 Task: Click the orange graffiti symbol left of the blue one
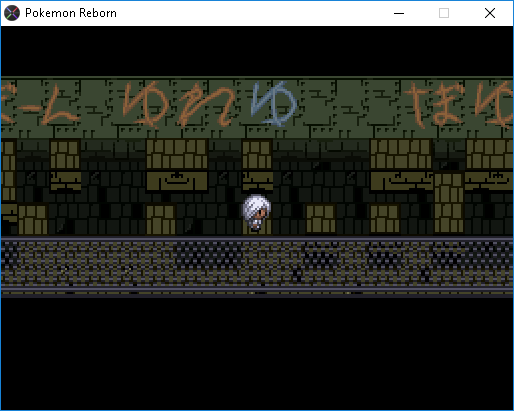click(x=206, y=104)
